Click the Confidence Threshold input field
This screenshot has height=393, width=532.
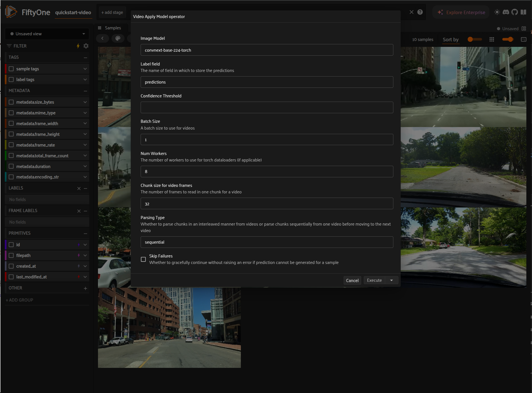click(267, 108)
